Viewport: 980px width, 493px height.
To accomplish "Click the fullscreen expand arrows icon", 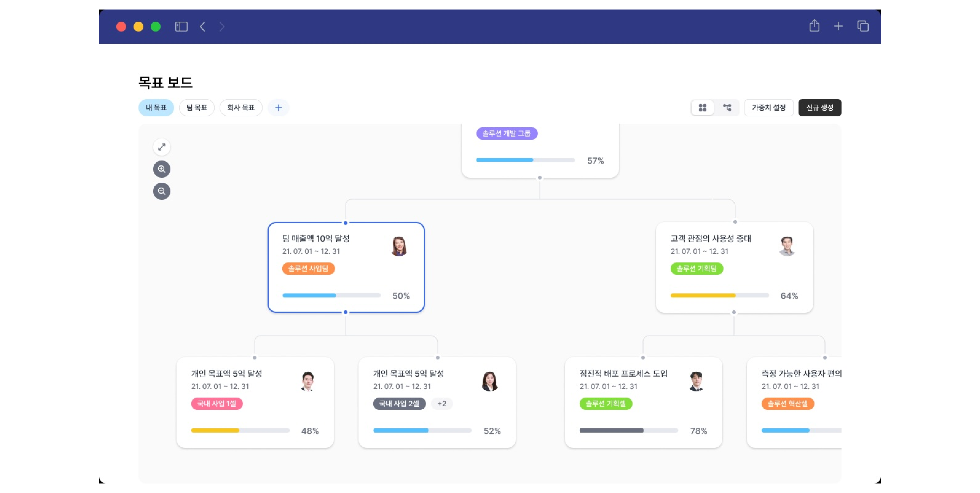I will click(x=162, y=147).
